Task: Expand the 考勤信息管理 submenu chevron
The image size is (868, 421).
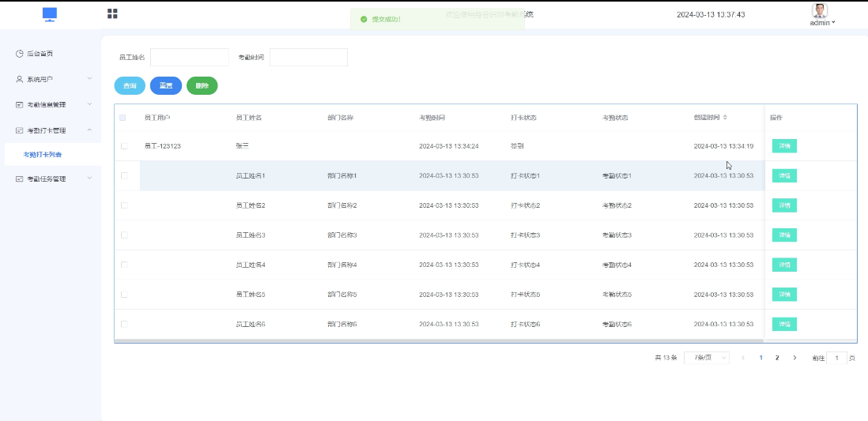Action: point(89,104)
